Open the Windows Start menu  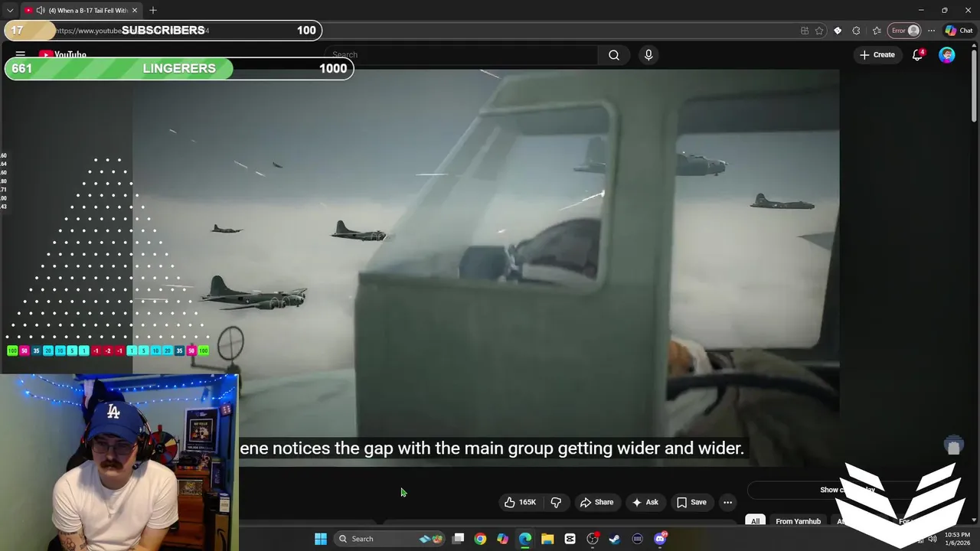pos(321,539)
